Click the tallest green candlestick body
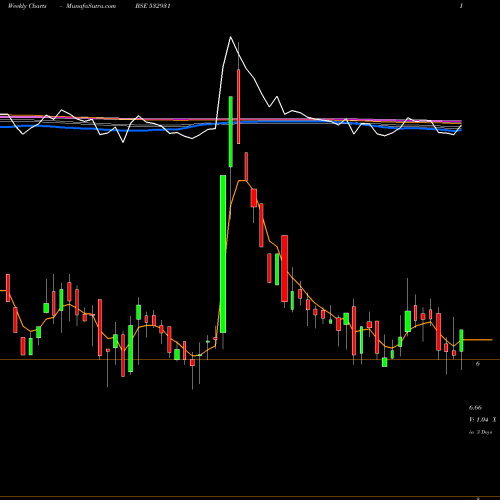The height and width of the screenshot is (500, 500). click(223, 254)
